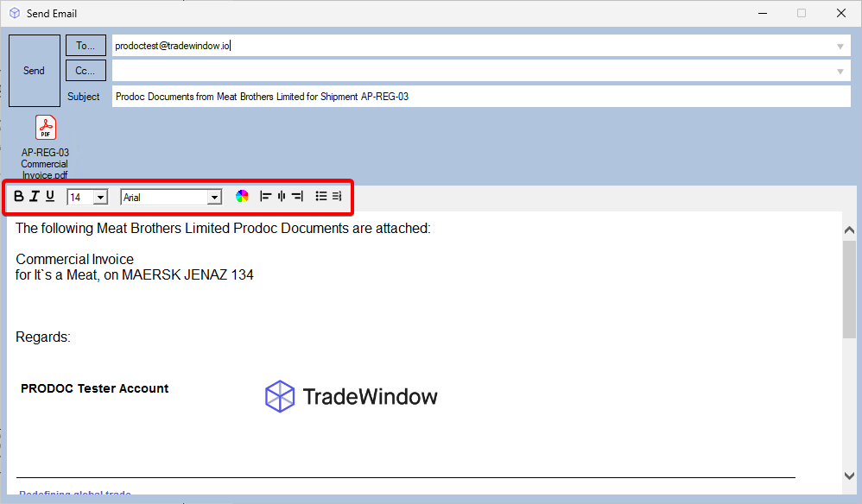Minimize the Send Email window
862x504 pixels.
pos(763,13)
